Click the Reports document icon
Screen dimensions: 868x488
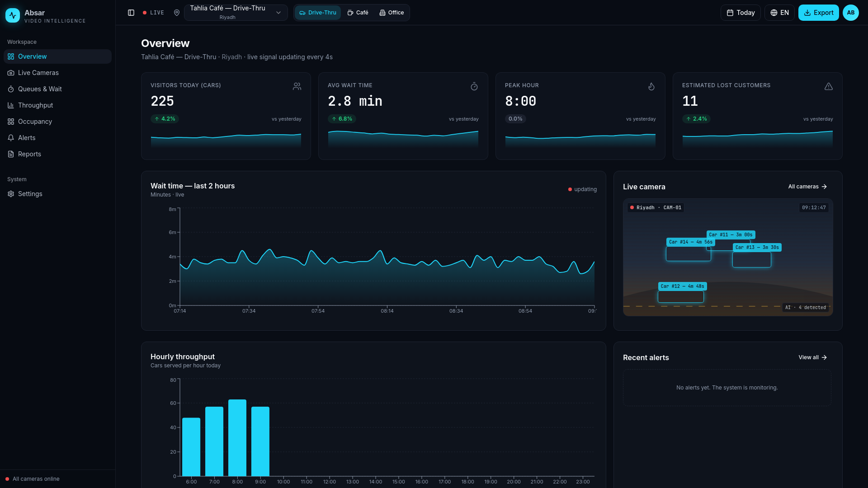click(11, 154)
